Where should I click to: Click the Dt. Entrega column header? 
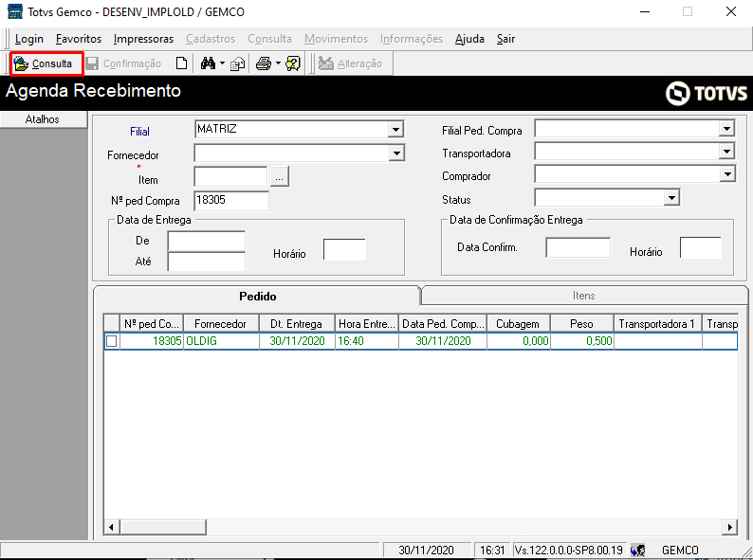click(x=296, y=324)
